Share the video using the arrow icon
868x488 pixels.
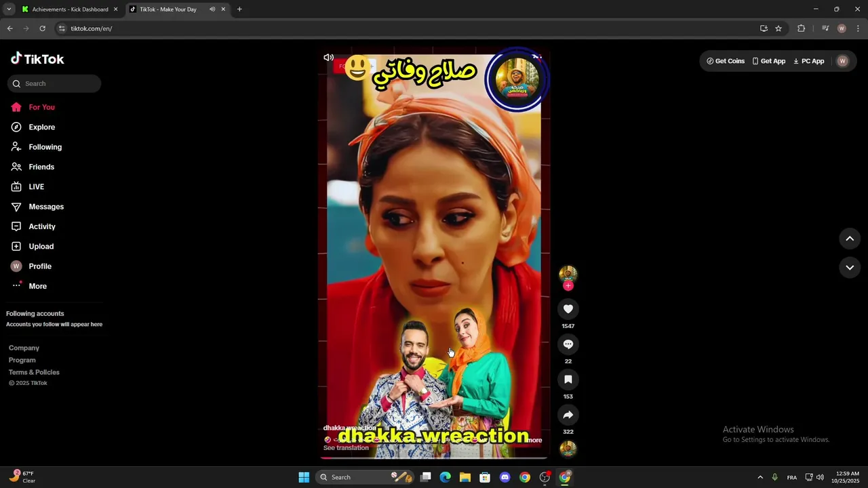[x=568, y=415]
